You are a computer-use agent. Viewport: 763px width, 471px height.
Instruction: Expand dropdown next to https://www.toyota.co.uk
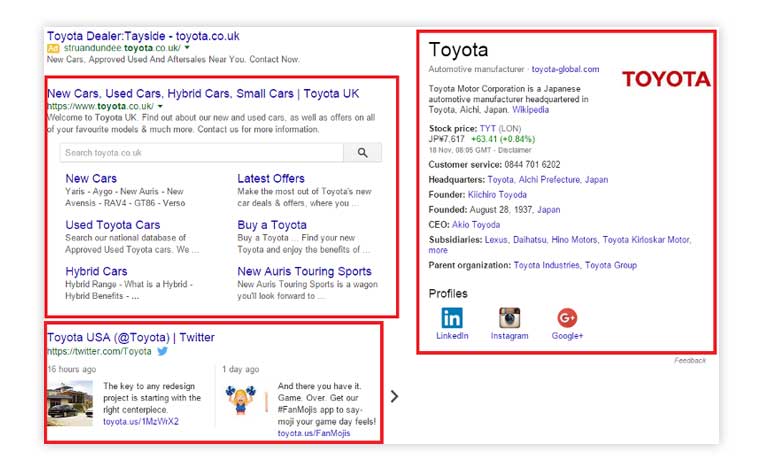point(160,106)
